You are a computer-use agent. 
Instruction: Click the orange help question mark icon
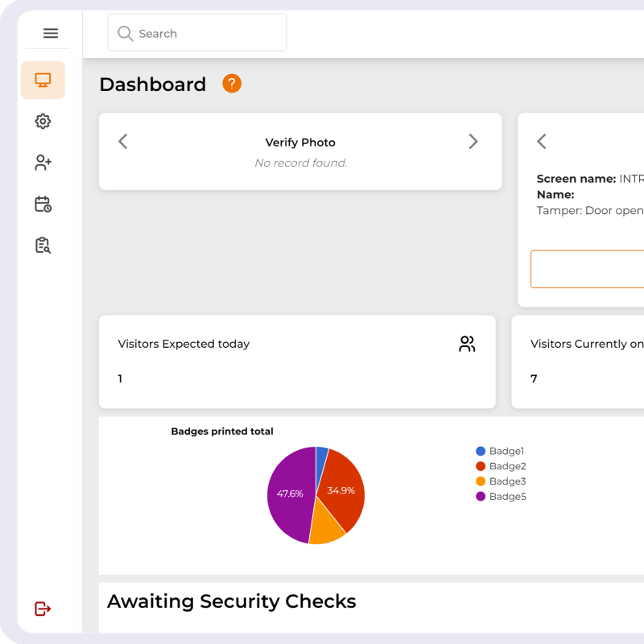pos(232,84)
